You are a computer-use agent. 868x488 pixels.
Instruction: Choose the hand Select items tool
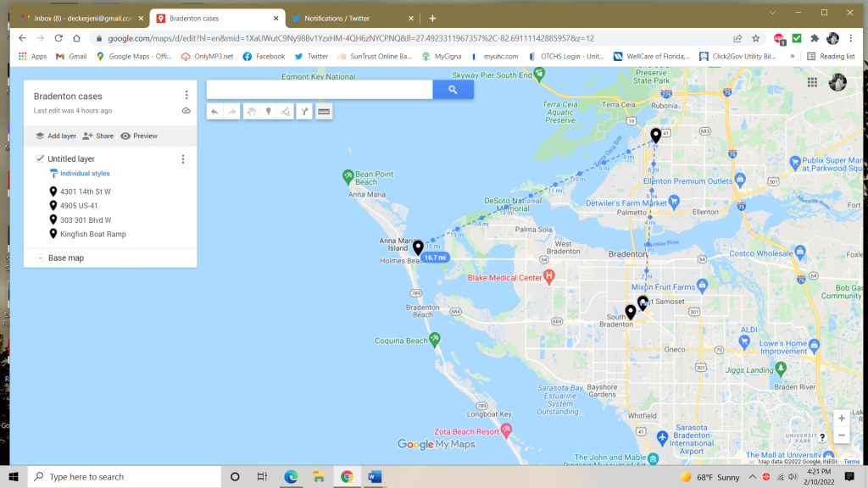pos(252,111)
